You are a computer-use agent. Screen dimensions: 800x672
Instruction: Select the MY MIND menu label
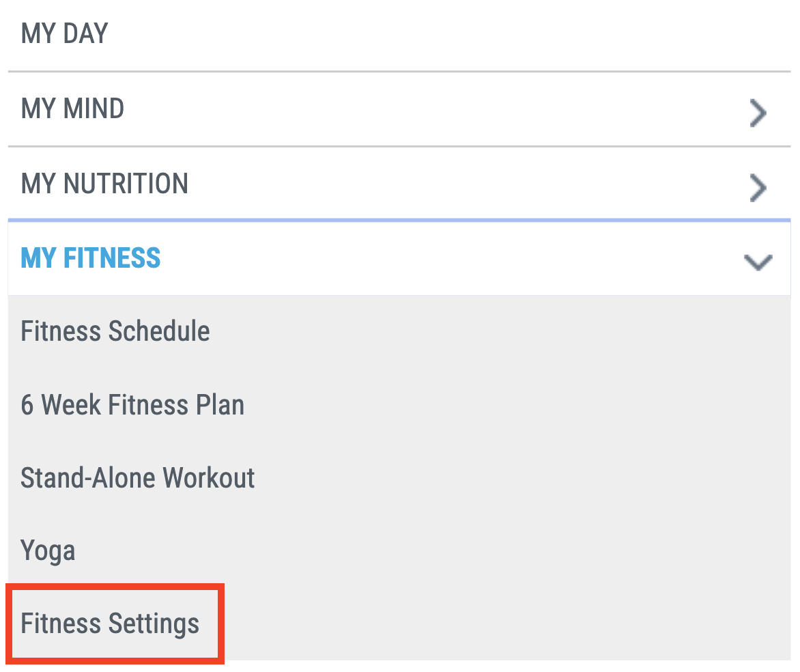(73, 109)
